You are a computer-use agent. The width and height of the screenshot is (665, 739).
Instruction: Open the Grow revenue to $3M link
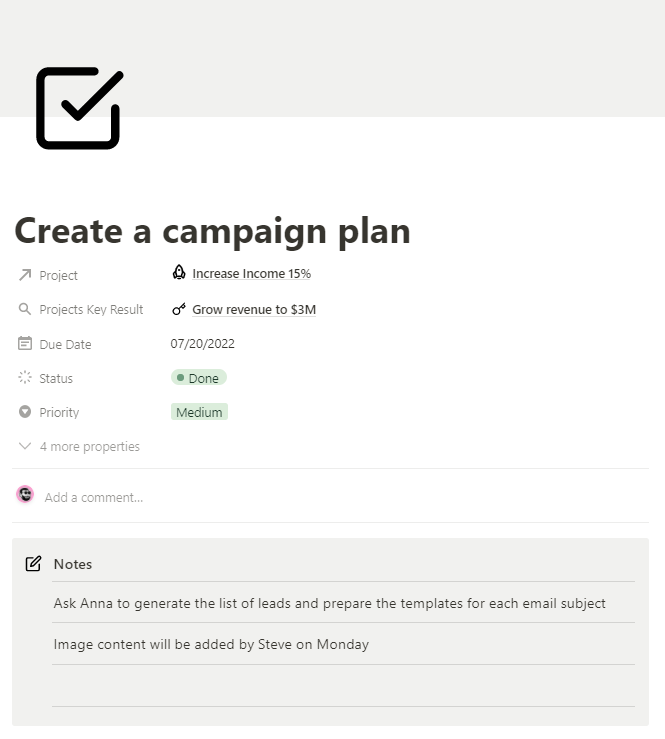point(254,310)
